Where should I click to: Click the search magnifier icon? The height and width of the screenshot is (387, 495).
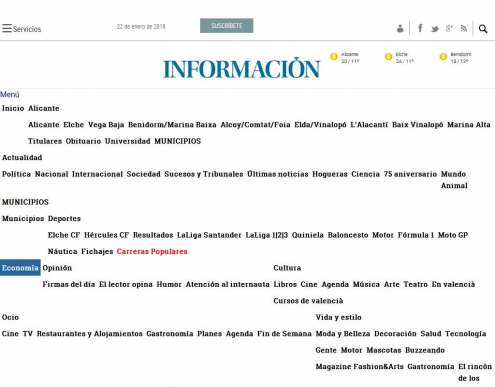pyautogui.click(x=483, y=29)
